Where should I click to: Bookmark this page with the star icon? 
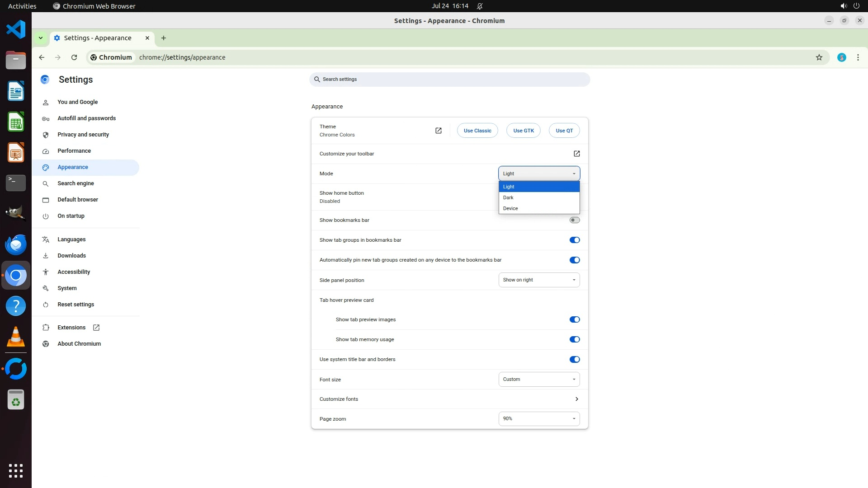click(x=819, y=57)
